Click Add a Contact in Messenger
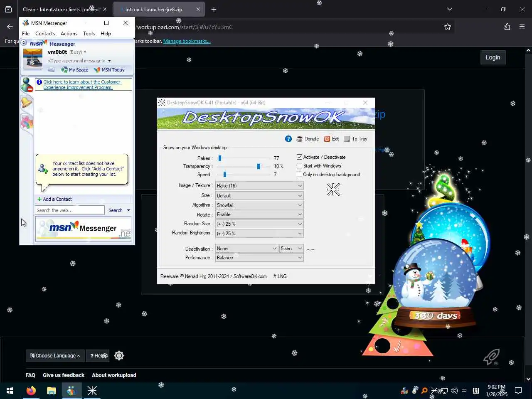The width and height of the screenshot is (532, 399). [x=54, y=199]
